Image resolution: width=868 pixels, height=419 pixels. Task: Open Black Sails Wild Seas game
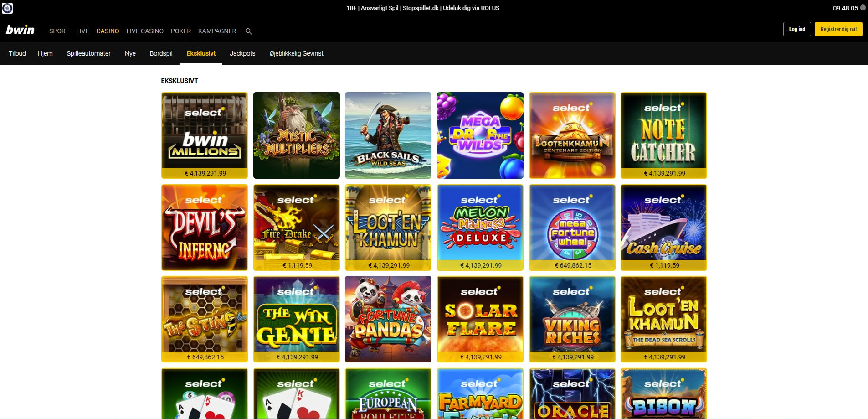click(x=388, y=135)
